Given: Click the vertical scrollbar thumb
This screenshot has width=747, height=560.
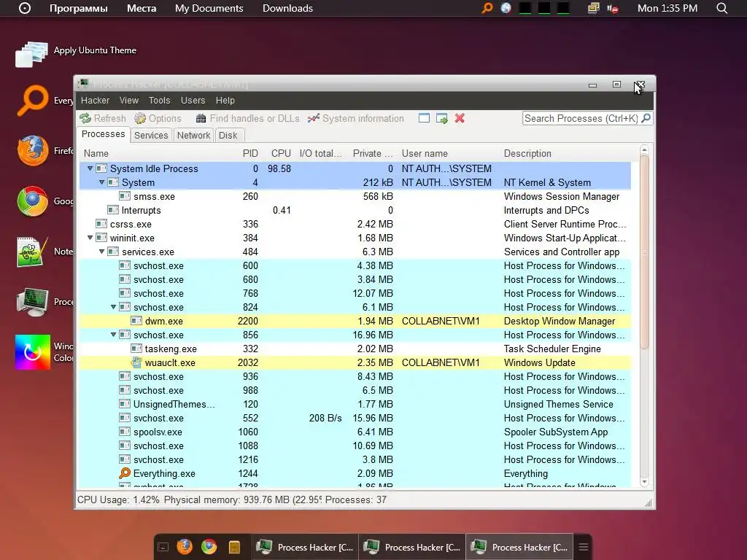Looking at the screenshot, I should (x=644, y=252).
